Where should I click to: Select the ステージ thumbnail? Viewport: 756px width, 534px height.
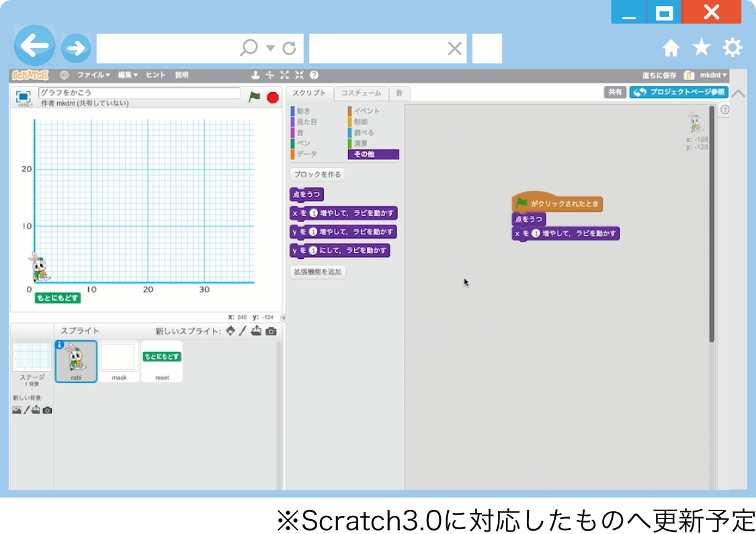(32, 363)
